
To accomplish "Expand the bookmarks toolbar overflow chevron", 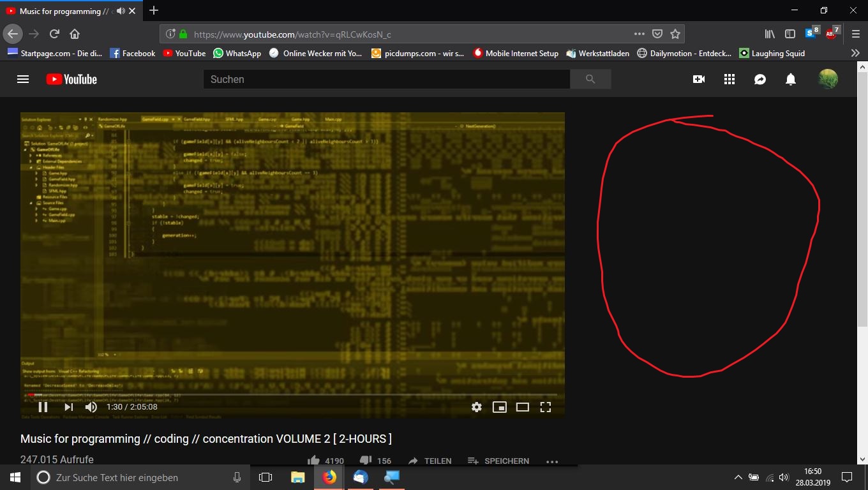I will pos(855,54).
